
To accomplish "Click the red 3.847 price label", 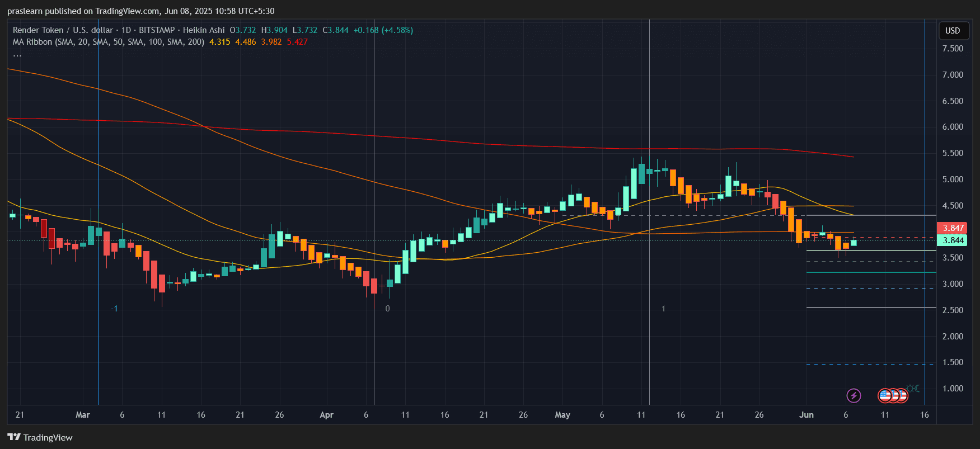I will (953, 228).
